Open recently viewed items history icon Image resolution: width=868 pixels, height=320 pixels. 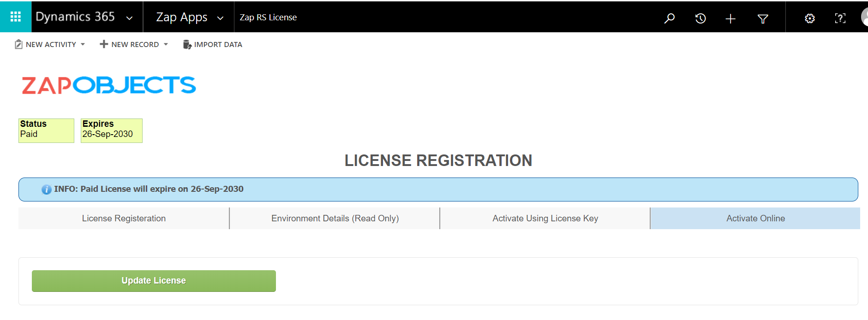tap(700, 18)
